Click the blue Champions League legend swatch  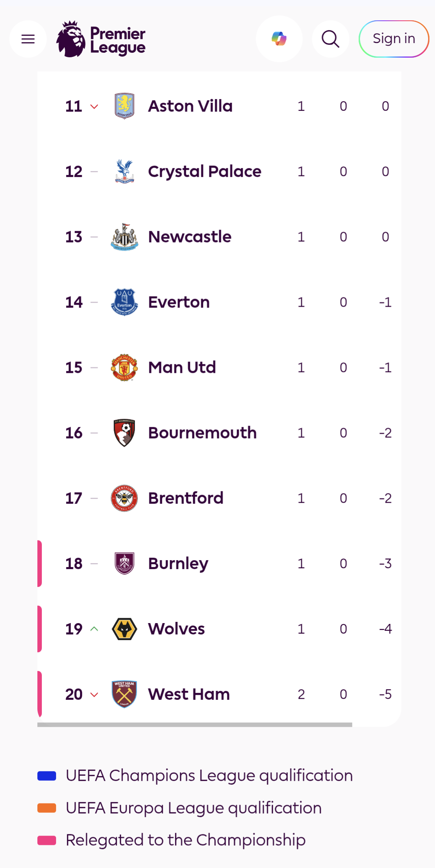[47, 776]
